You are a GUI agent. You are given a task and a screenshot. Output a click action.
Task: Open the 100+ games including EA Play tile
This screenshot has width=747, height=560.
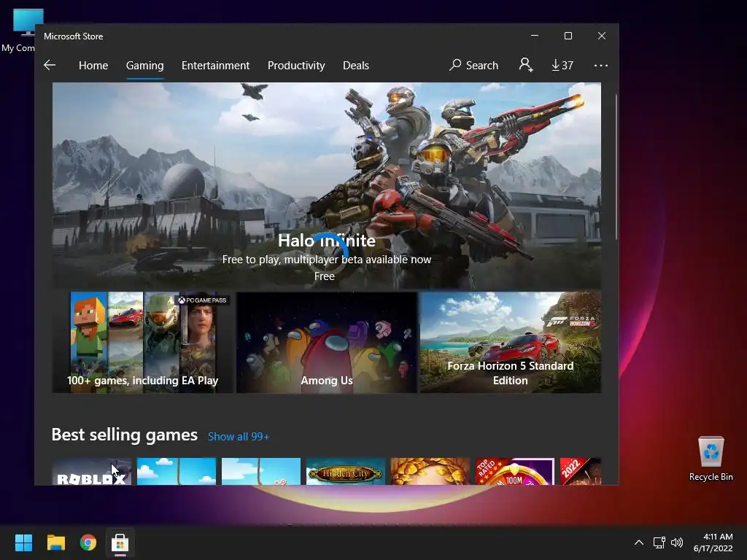coord(142,343)
